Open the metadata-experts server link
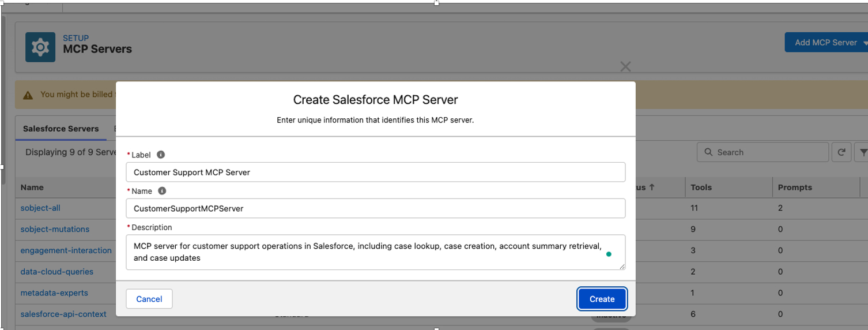The width and height of the screenshot is (868, 330). [x=54, y=293]
